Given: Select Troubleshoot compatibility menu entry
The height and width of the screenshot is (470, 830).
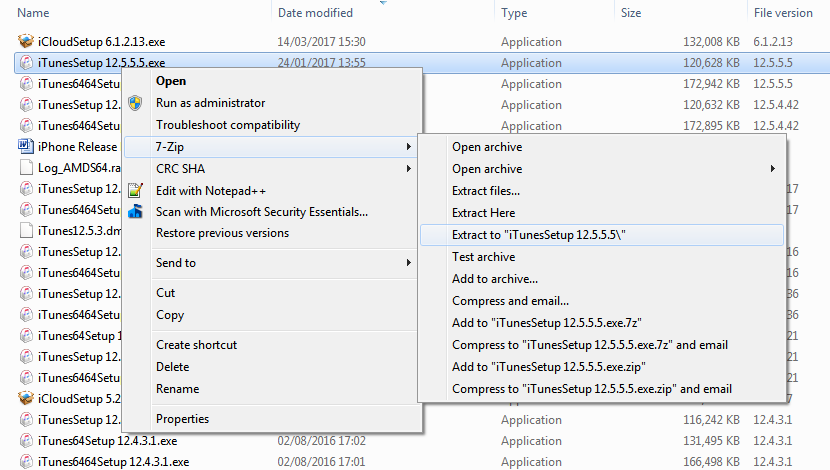Looking at the screenshot, I should coord(228,125).
